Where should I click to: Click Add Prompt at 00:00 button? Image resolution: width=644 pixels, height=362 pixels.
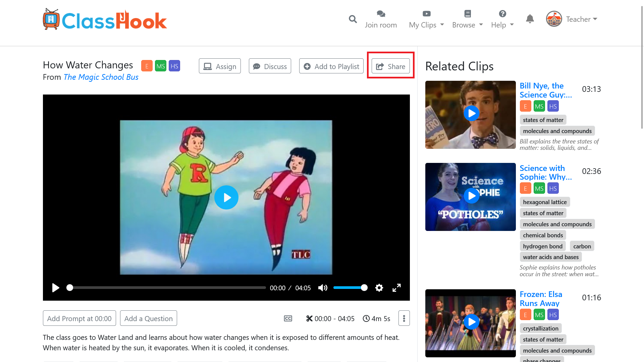pyautogui.click(x=79, y=318)
